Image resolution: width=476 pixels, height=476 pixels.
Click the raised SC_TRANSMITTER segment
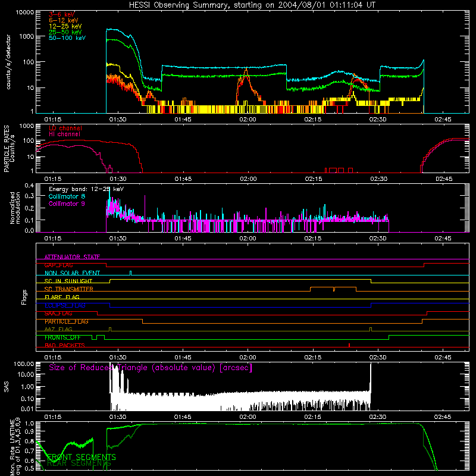333,289
